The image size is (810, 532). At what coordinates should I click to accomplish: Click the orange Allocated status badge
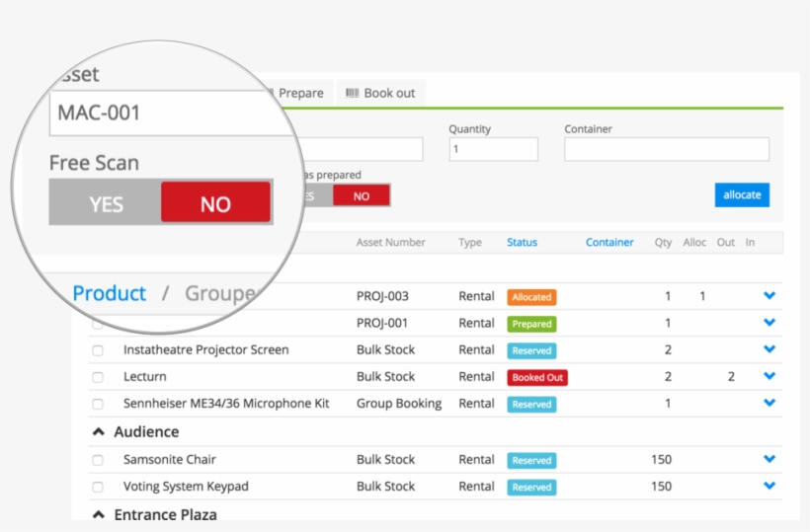coord(531,297)
